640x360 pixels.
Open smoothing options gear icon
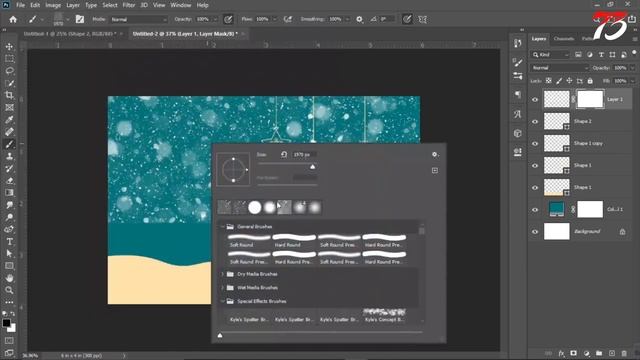coord(359,19)
